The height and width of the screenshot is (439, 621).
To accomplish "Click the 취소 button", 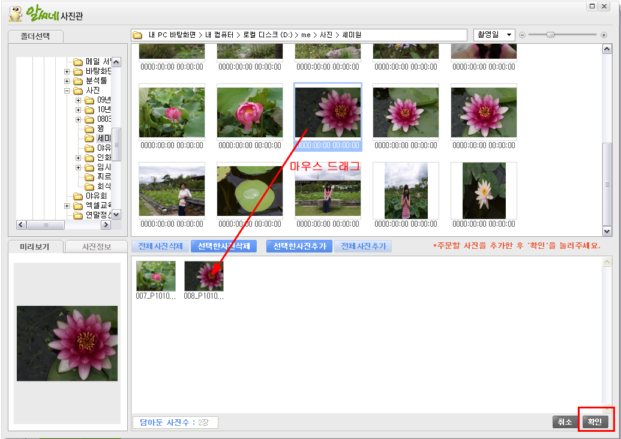I will pyautogui.click(x=565, y=422).
